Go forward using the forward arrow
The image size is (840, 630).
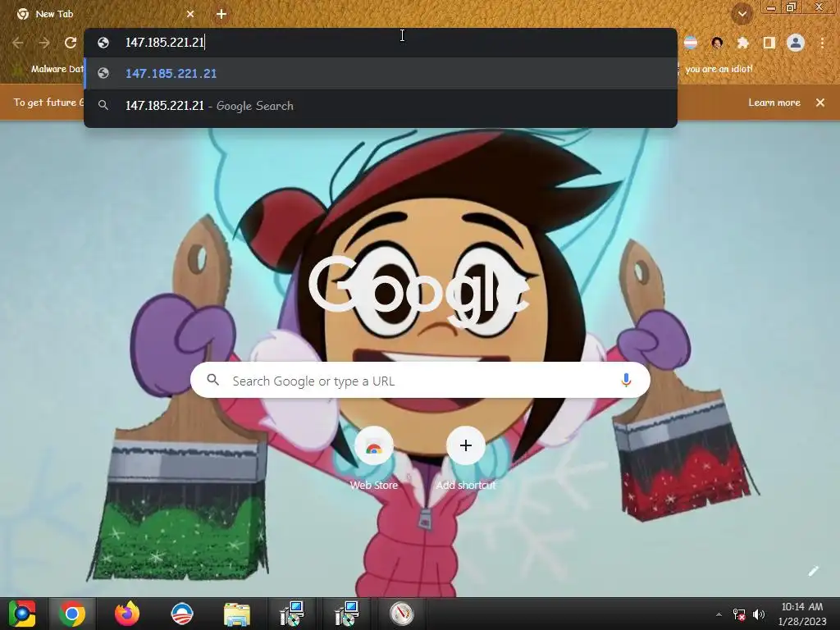point(44,43)
